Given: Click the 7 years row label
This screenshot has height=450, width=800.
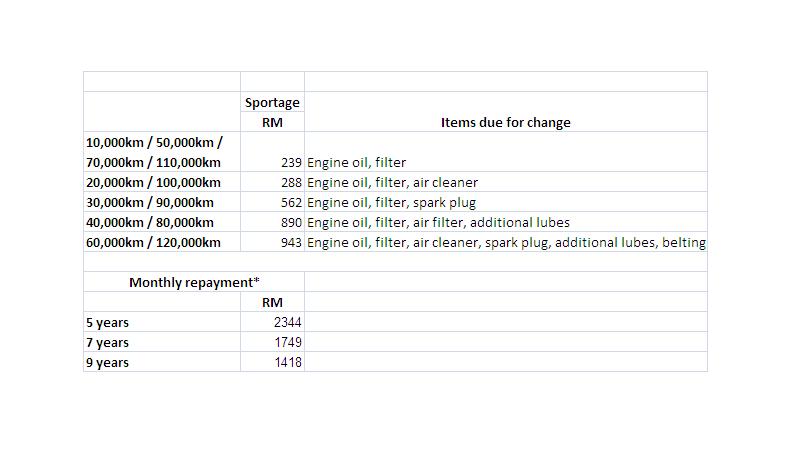Looking at the screenshot, I should (x=162, y=342).
